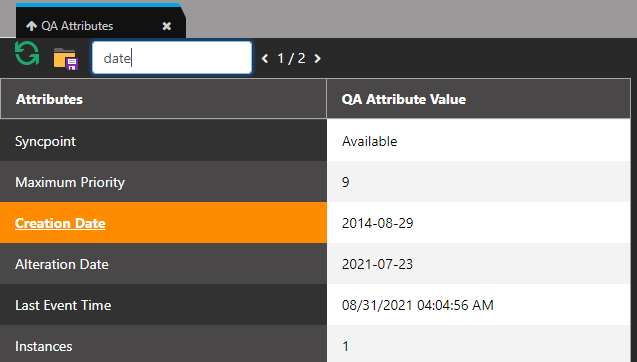Click the "Available" value cell

(479, 141)
